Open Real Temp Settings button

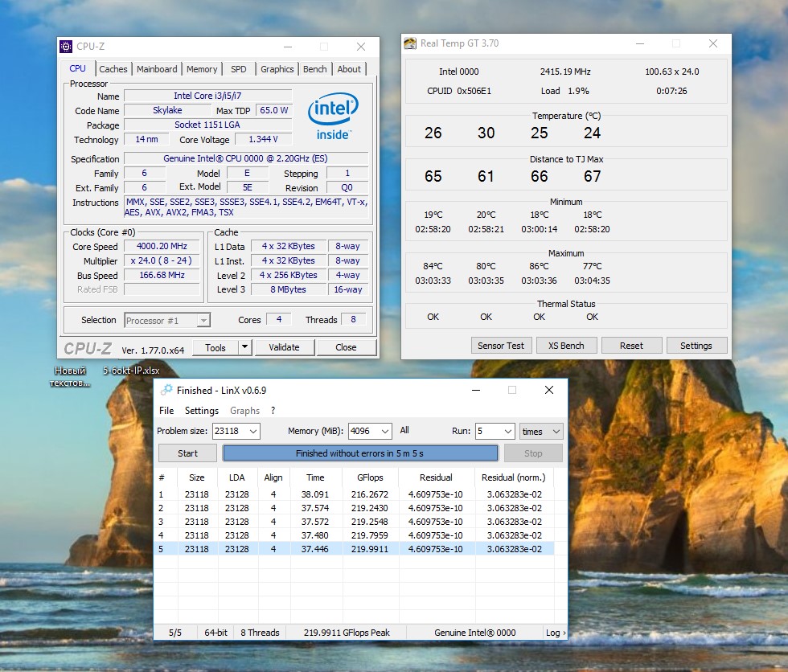tap(696, 346)
